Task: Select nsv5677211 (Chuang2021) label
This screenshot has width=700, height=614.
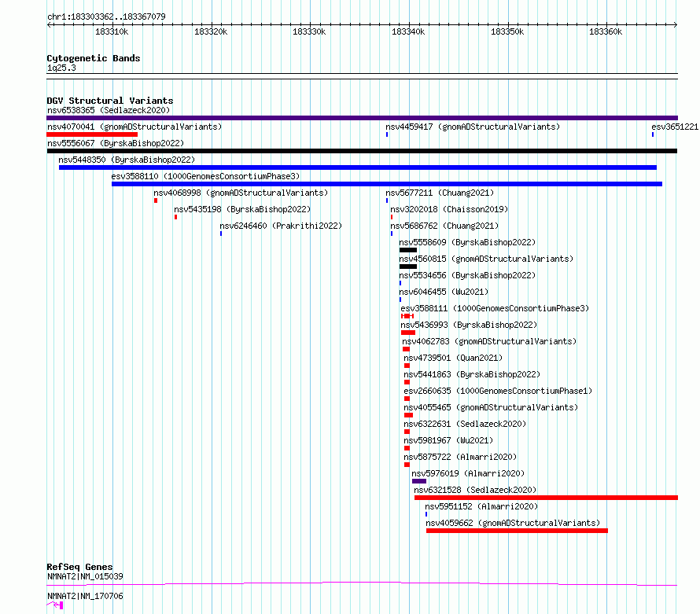Action: tap(440, 193)
